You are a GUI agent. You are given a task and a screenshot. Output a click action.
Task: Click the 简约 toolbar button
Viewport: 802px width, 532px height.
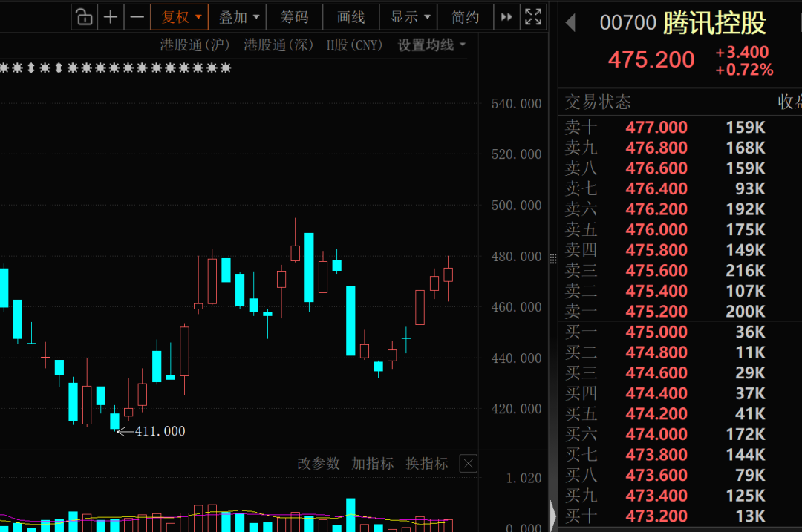coord(466,17)
